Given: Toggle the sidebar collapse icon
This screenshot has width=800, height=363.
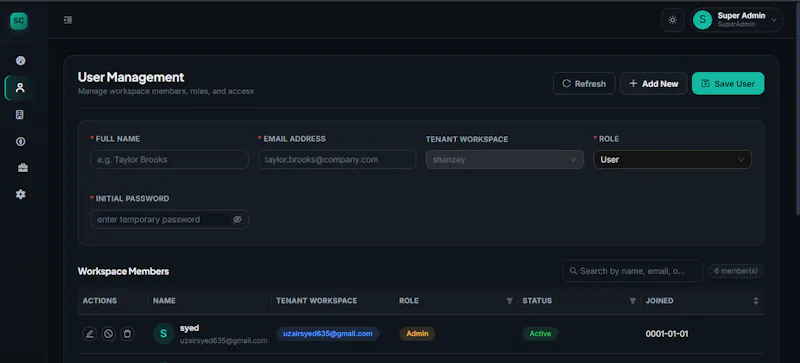Looking at the screenshot, I should (x=68, y=20).
